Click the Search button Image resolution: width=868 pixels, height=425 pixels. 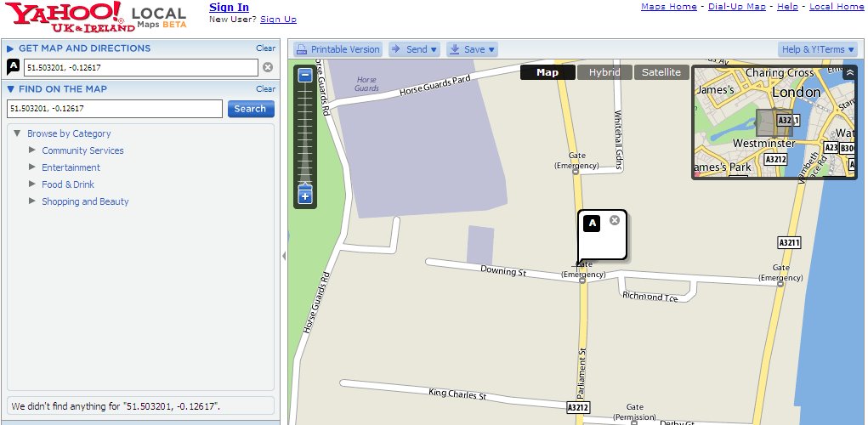point(251,109)
